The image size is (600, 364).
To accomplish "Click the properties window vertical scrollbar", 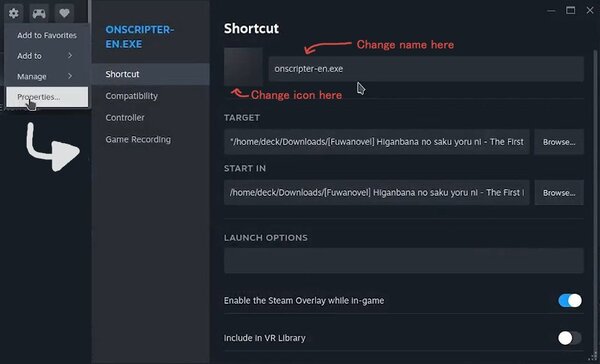I will pos(595,201).
